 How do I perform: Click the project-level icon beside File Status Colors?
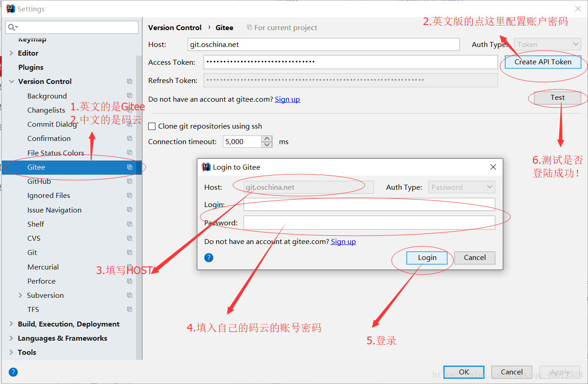click(x=129, y=153)
